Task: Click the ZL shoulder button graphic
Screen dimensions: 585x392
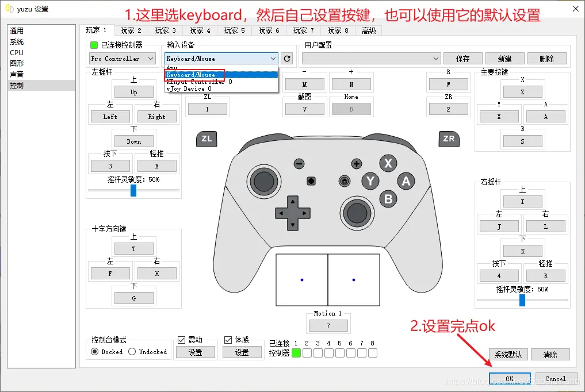Action: [207, 139]
